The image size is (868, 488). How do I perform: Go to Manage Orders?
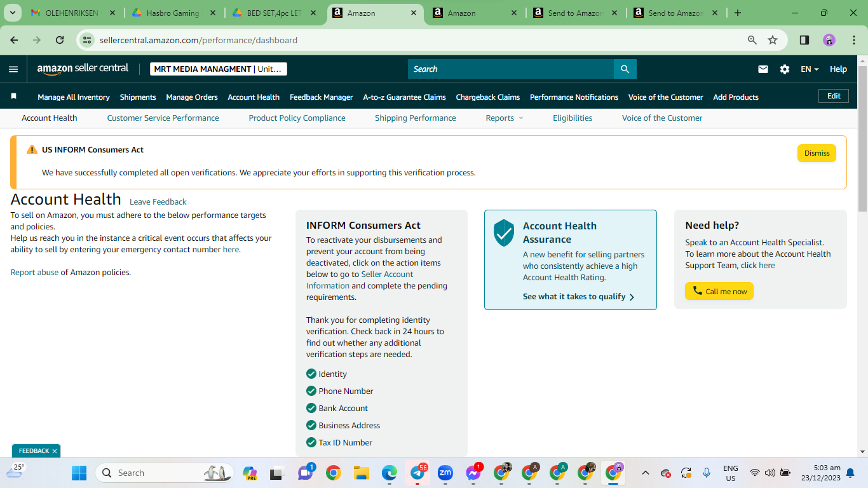click(192, 97)
